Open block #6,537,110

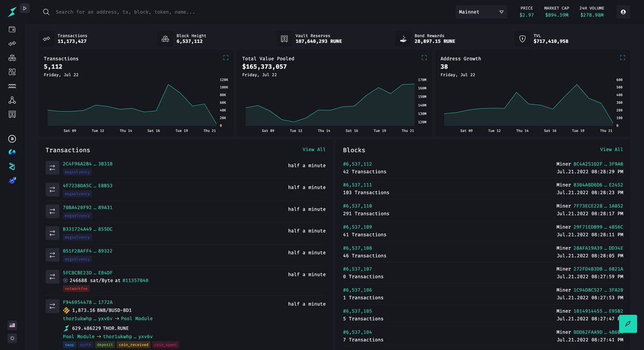coord(357,206)
